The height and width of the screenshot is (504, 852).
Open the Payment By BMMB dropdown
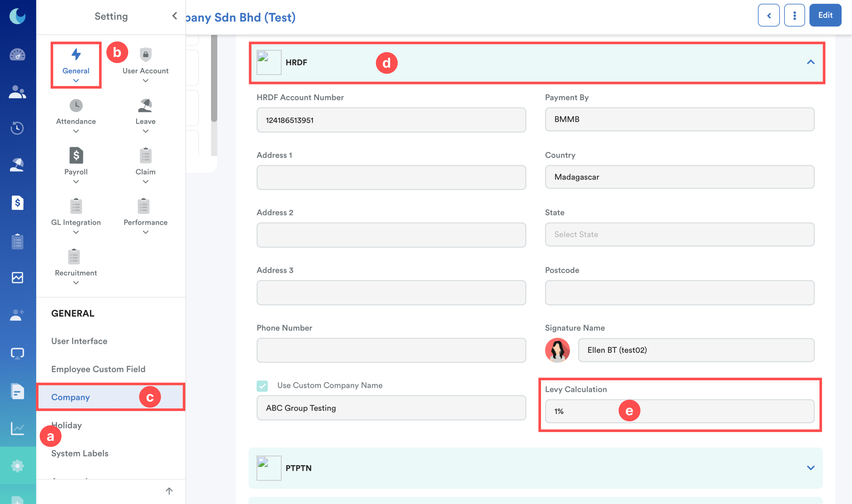(679, 119)
